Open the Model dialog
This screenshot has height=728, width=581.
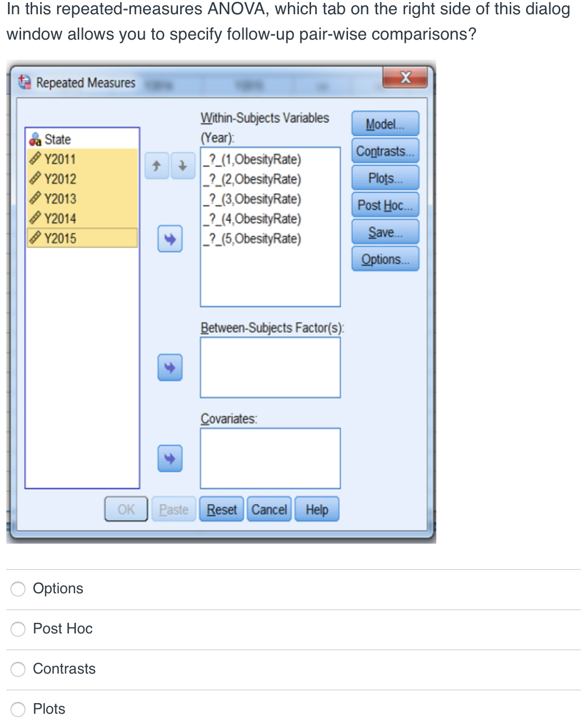[x=385, y=124]
